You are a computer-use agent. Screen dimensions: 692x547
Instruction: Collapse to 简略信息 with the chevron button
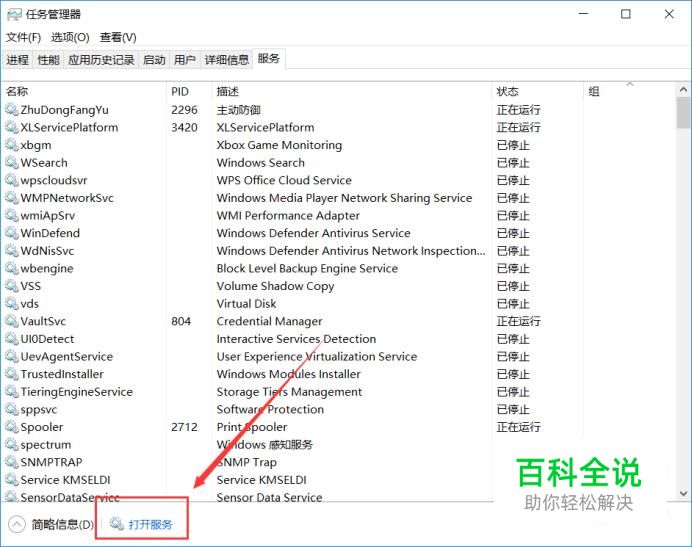(17, 524)
